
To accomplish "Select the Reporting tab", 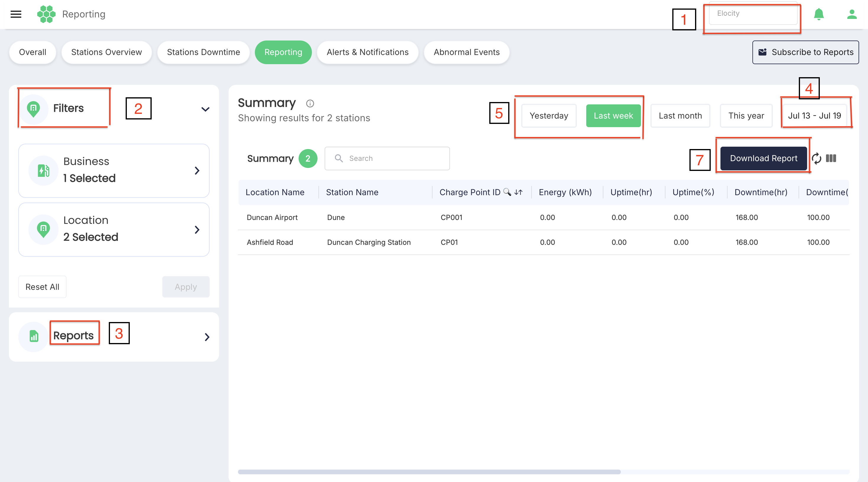I will [283, 52].
